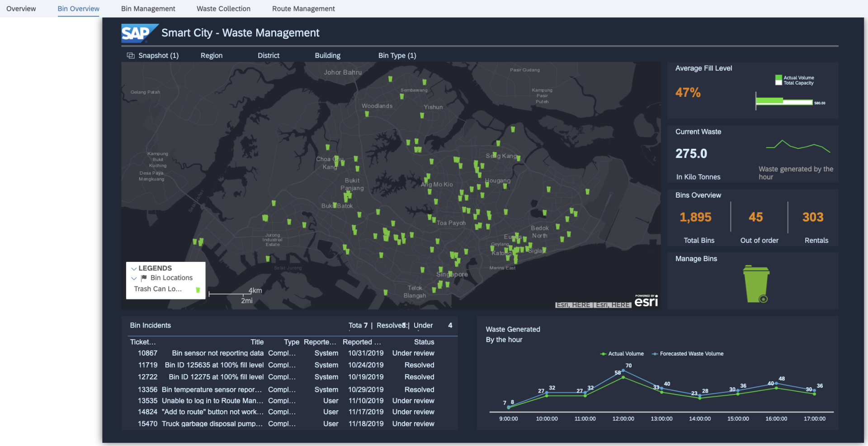Click the Current Waste sparkline chart
The width and height of the screenshot is (868, 446).
[798, 146]
